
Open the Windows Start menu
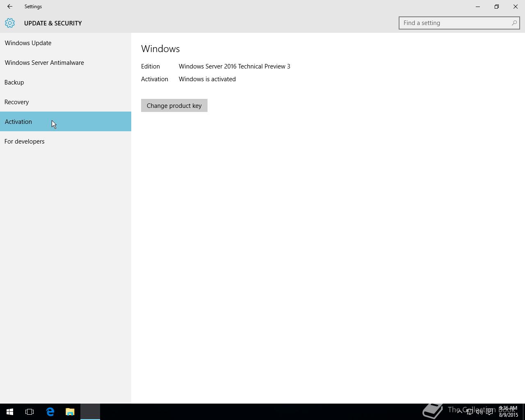10,412
